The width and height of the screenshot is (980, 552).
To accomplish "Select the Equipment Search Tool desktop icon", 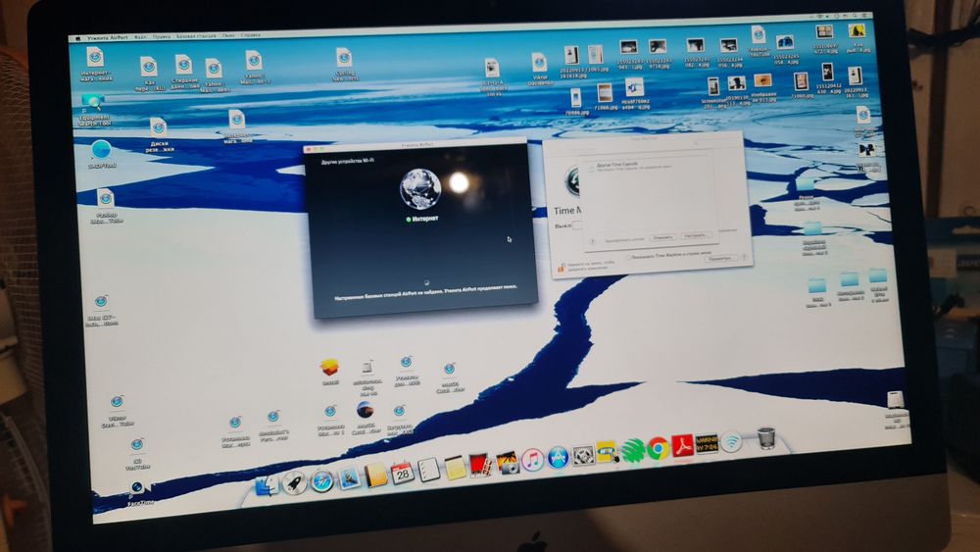I will click(x=94, y=110).
